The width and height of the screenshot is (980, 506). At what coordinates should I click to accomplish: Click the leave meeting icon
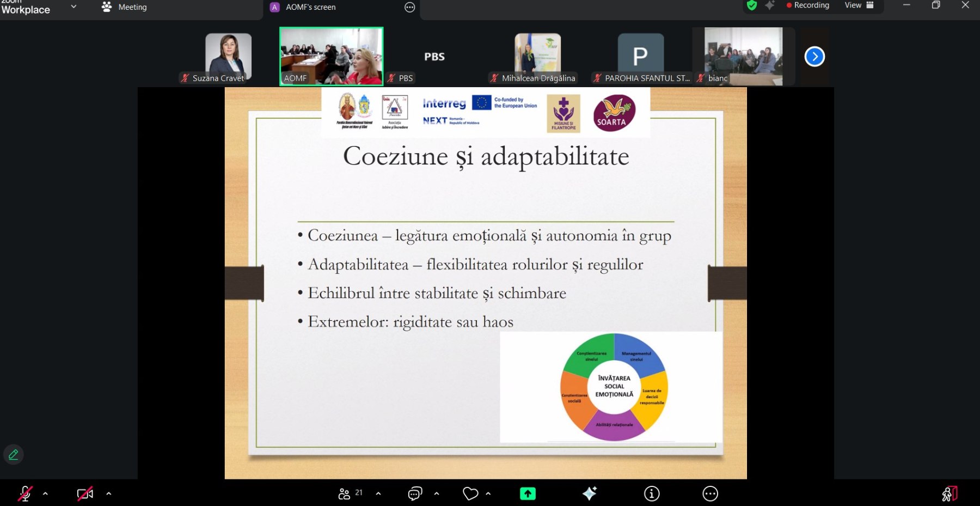point(950,493)
